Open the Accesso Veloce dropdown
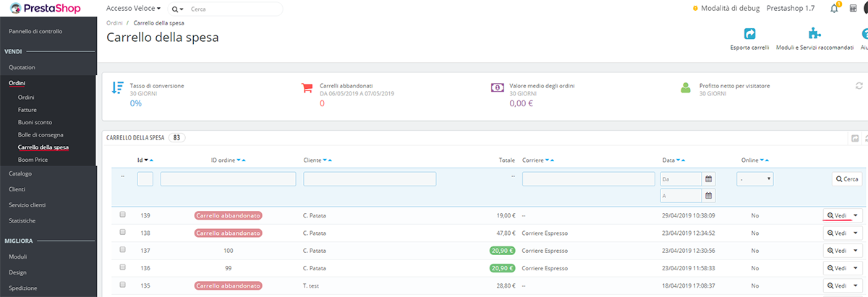Screen dimensions: 868x297 [133, 8]
